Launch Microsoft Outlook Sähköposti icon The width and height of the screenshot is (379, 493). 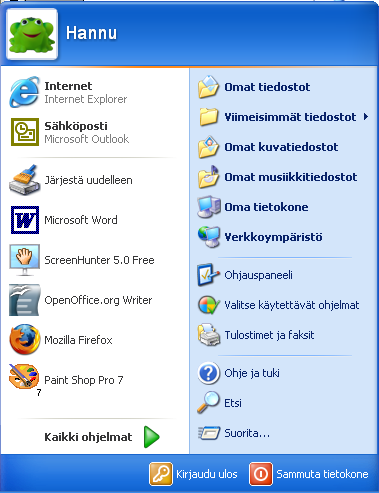(x=25, y=132)
